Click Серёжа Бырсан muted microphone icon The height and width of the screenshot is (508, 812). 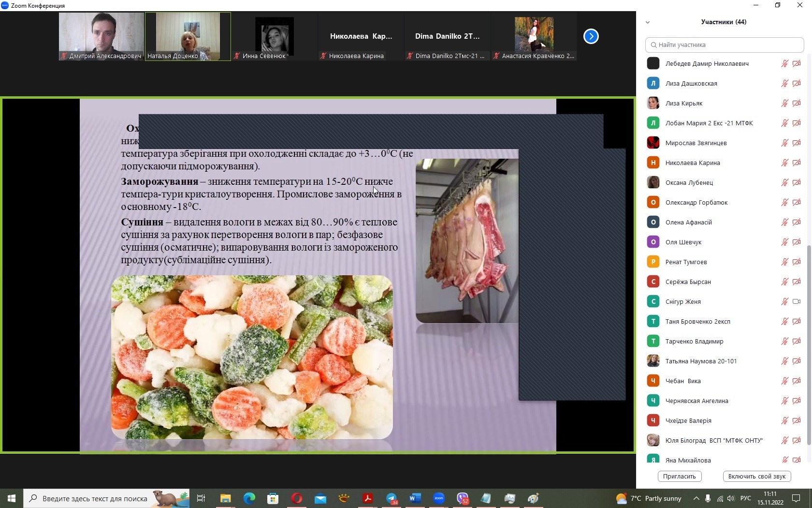(784, 282)
